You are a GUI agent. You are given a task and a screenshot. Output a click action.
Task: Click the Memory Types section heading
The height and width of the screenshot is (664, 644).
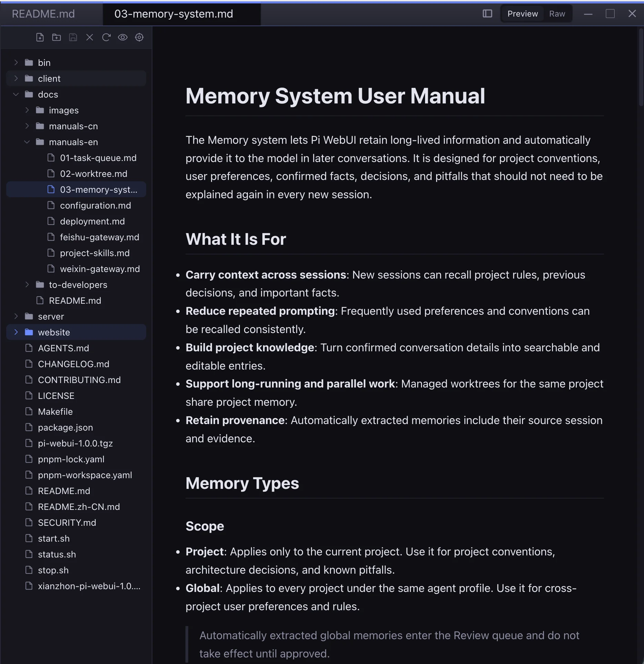coord(242,483)
